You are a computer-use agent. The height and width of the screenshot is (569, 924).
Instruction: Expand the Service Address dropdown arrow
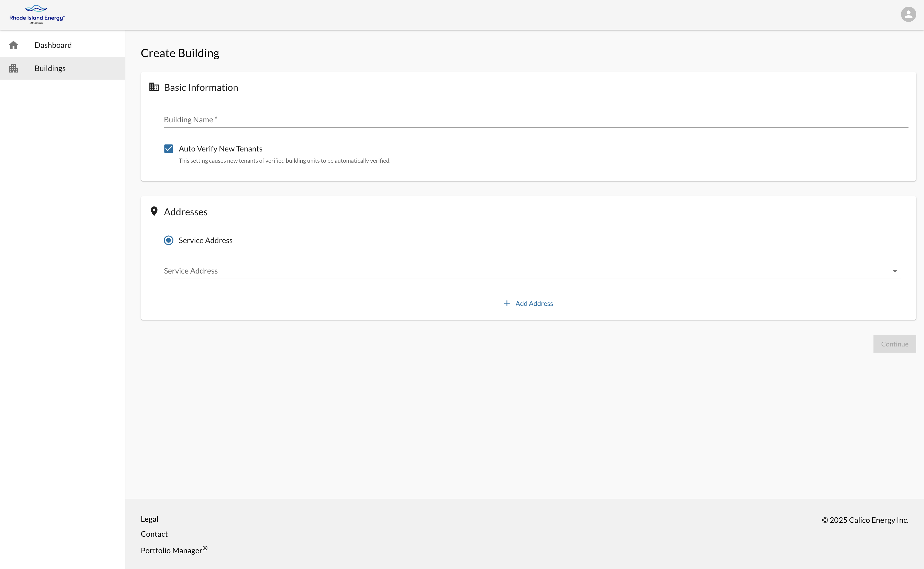[x=895, y=271]
